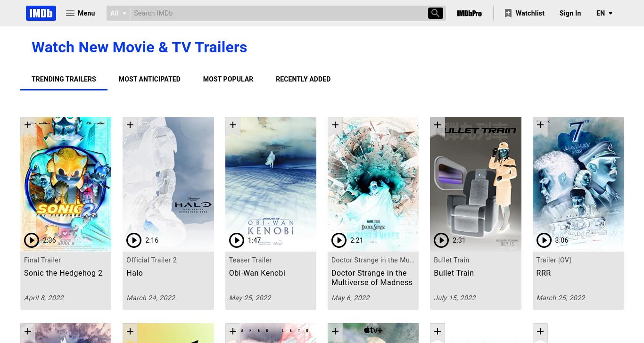Image resolution: width=644 pixels, height=343 pixels.
Task: Open the hamburger Menu
Action: point(80,13)
